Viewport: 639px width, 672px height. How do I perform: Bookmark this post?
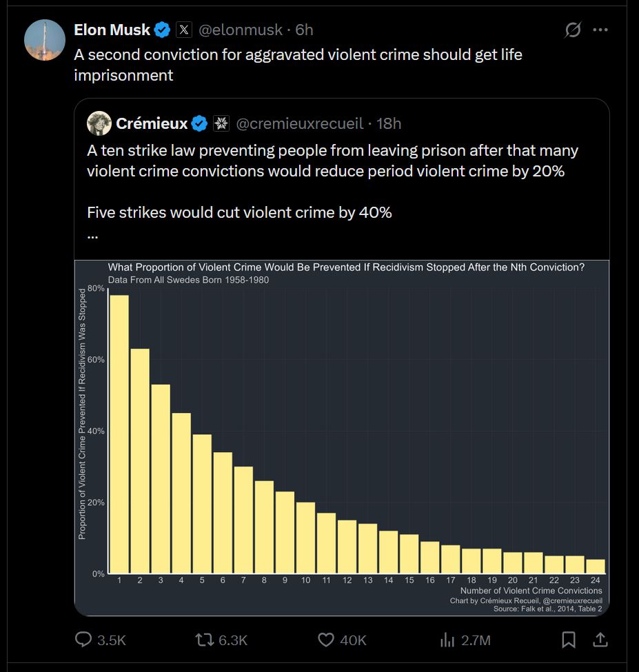coord(568,640)
